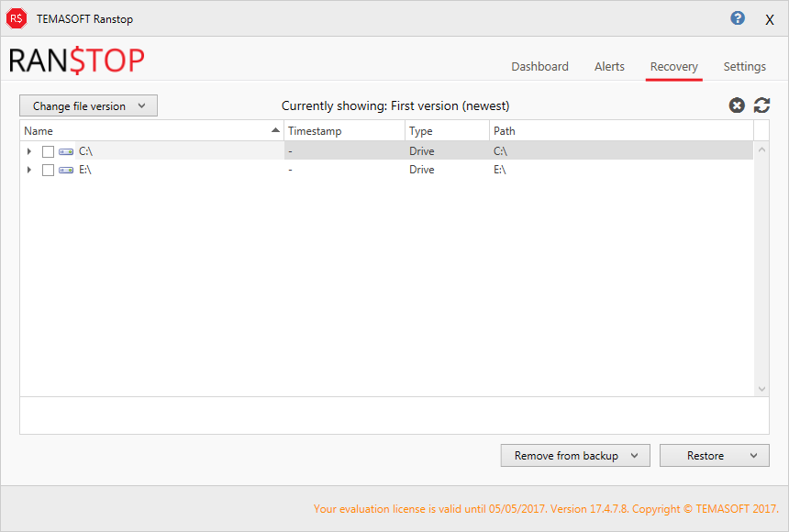Open the Remove from backup dropdown
The width and height of the screenshot is (789, 532).
click(575, 456)
